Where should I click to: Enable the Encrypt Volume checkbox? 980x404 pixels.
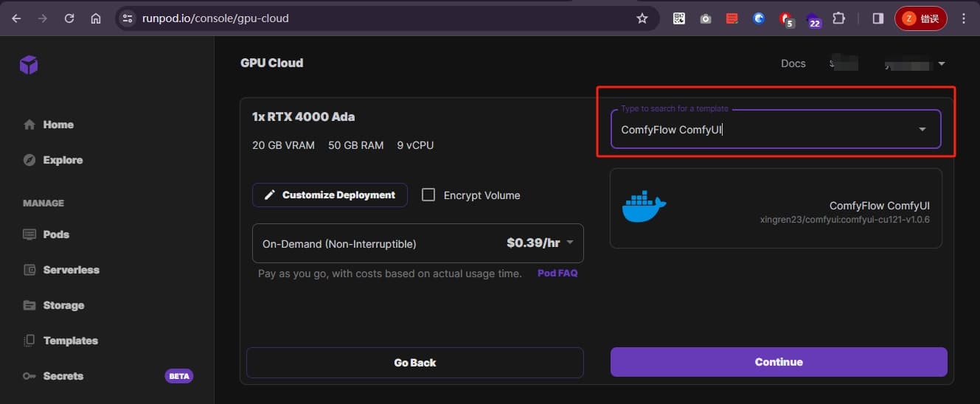428,195
